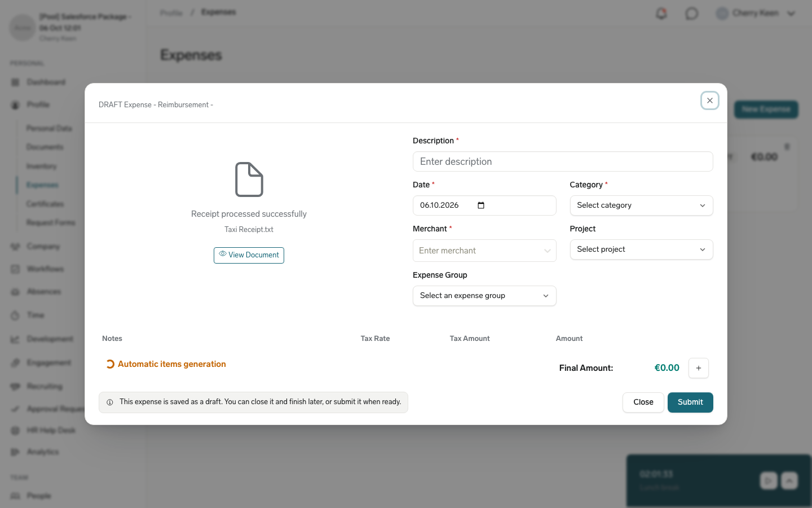This screenshot has height=508, width=812.
Task: Click the Dashboard sidebar icon
Action: 15,82
